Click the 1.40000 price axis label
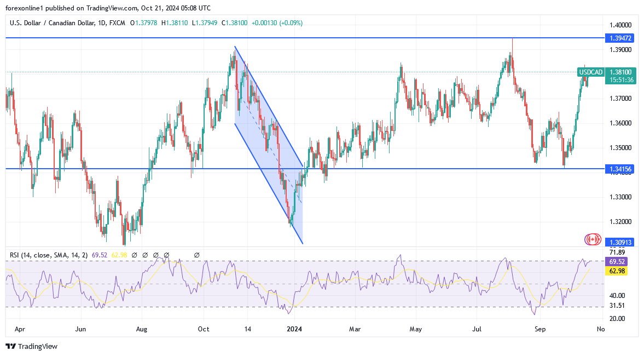The width and height of the screenshot is (644, 356). 620,25
